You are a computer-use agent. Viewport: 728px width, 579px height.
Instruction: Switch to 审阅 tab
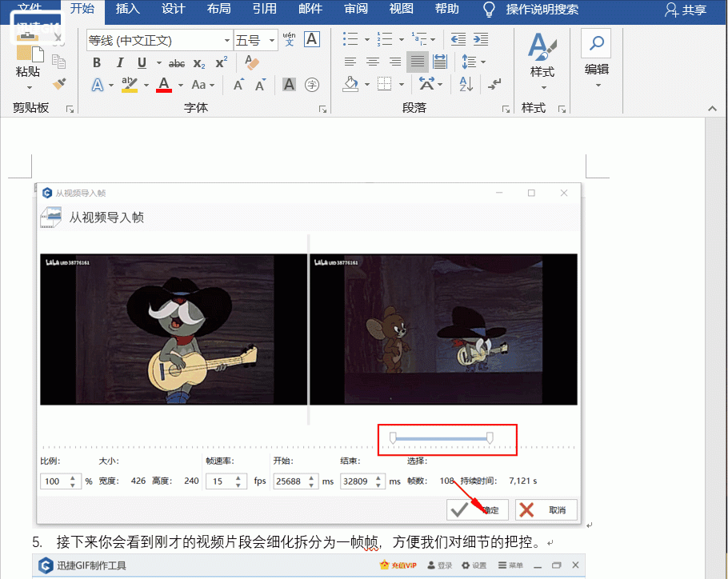(356, 9)
